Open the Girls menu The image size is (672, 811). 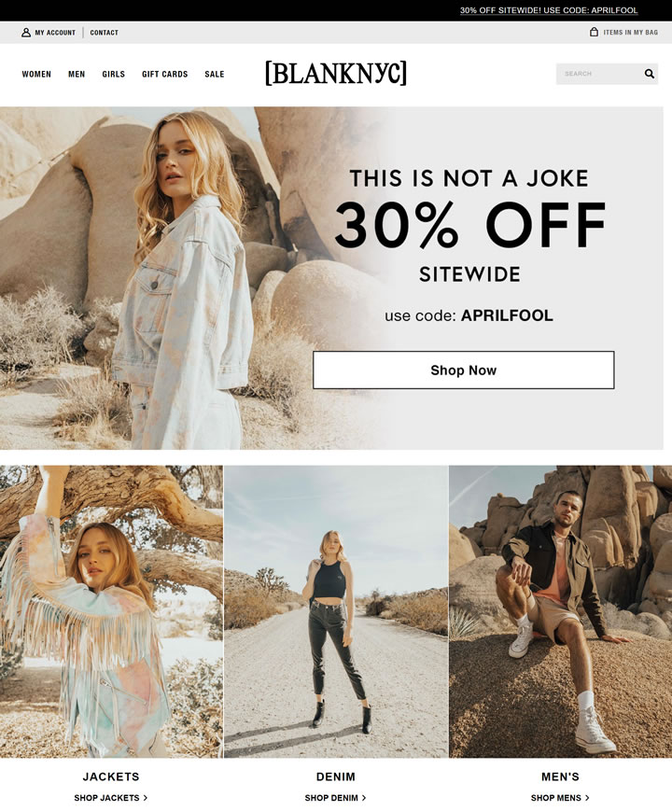click(113, 74)
